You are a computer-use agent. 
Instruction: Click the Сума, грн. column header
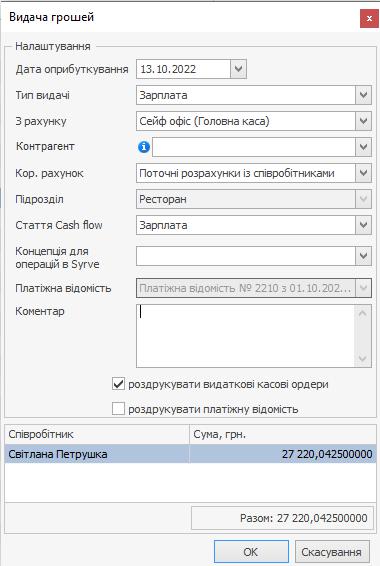coord(283,434)
